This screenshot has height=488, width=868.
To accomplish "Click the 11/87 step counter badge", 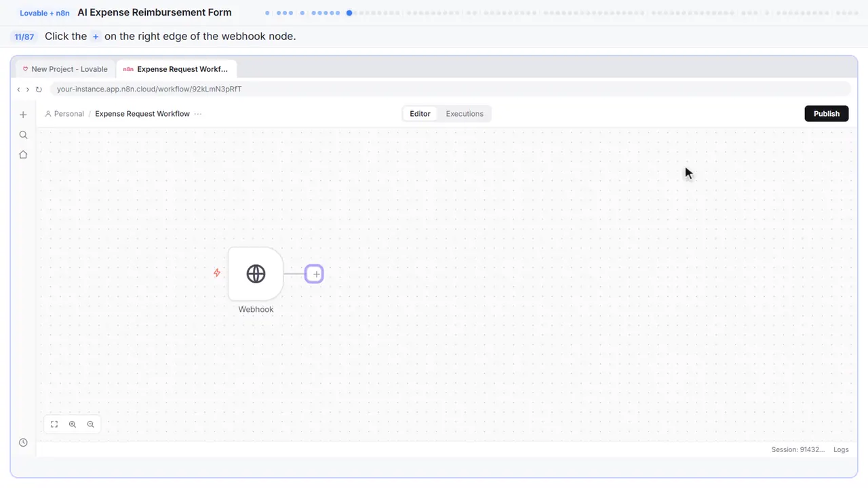I will [24, 37].
